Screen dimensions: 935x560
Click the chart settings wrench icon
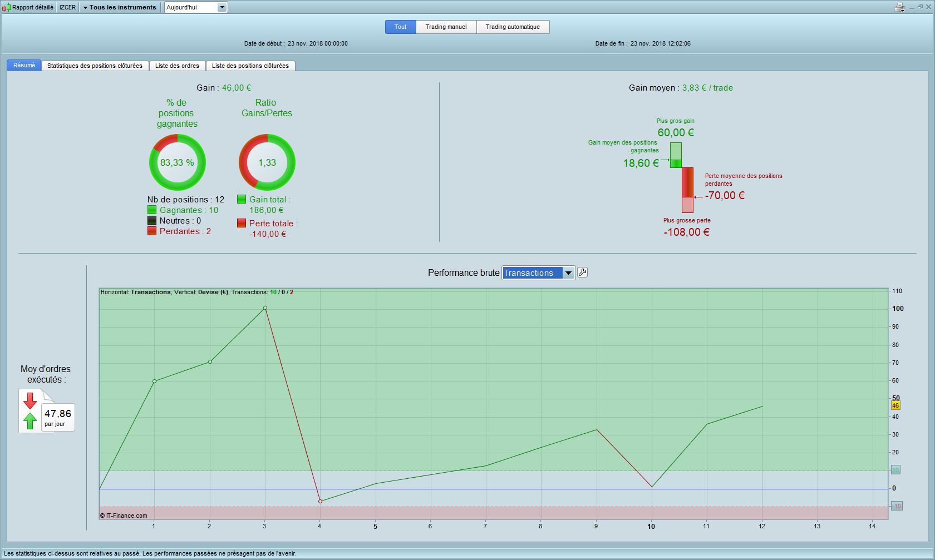click(582, 272)
